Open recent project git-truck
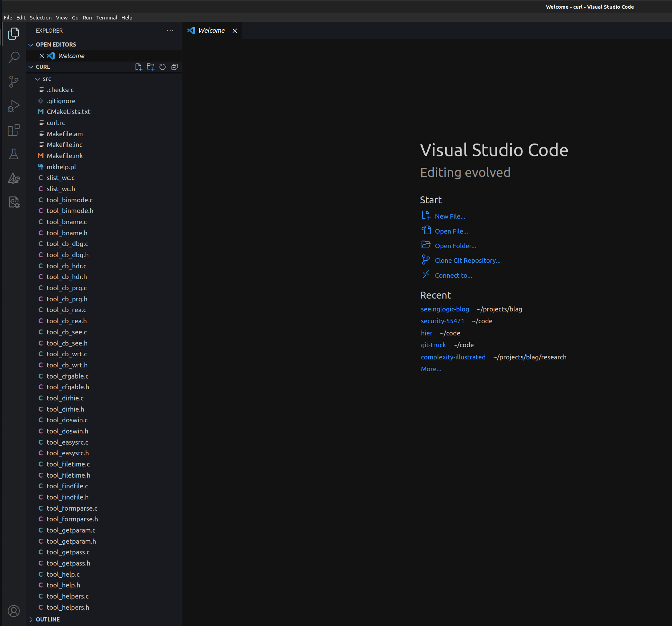The image size is (672, 626). (433, 345)
